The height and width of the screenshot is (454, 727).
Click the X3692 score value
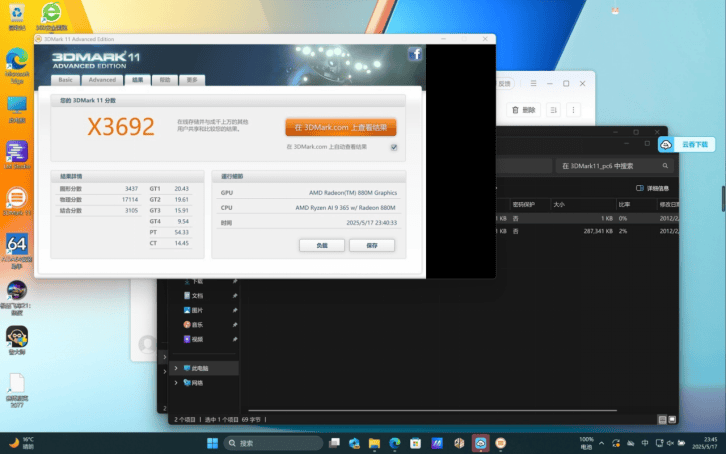pos(121,127)
